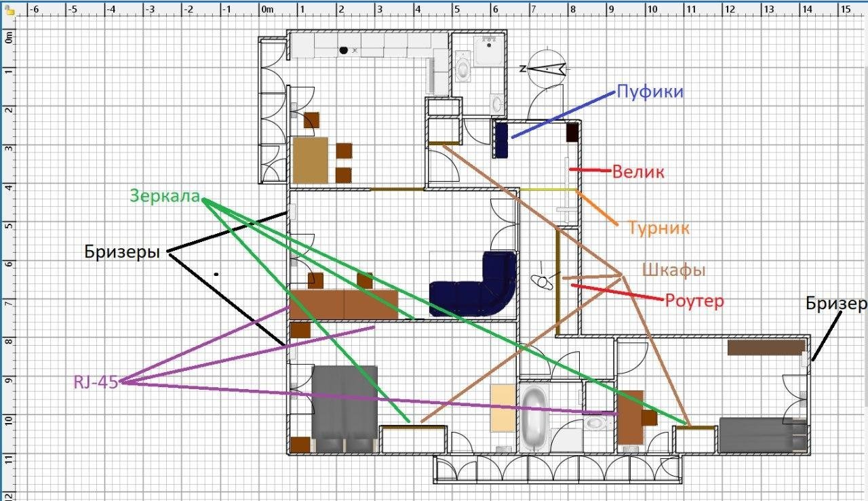Viewport: 868px width, 501px height.
Task: Click the 0m mark on horizontal ruler
Action: pos(267,10)
